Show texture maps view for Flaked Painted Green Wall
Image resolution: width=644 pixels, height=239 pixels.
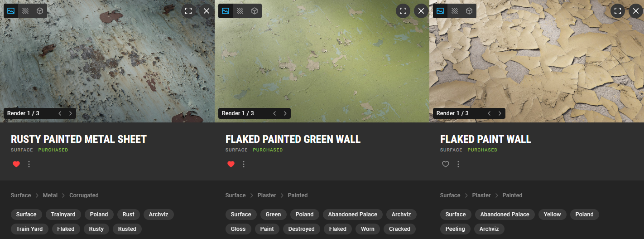click(240, 11)
